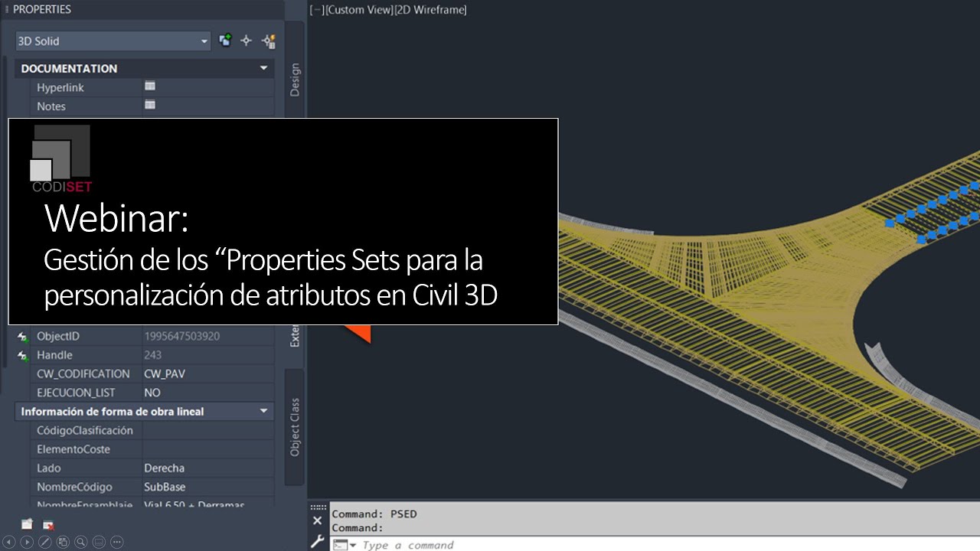The width and height of the screenshot is (980, 551).
Task: Toggle PICKADD selection mode icon
Action: [225, 41]
